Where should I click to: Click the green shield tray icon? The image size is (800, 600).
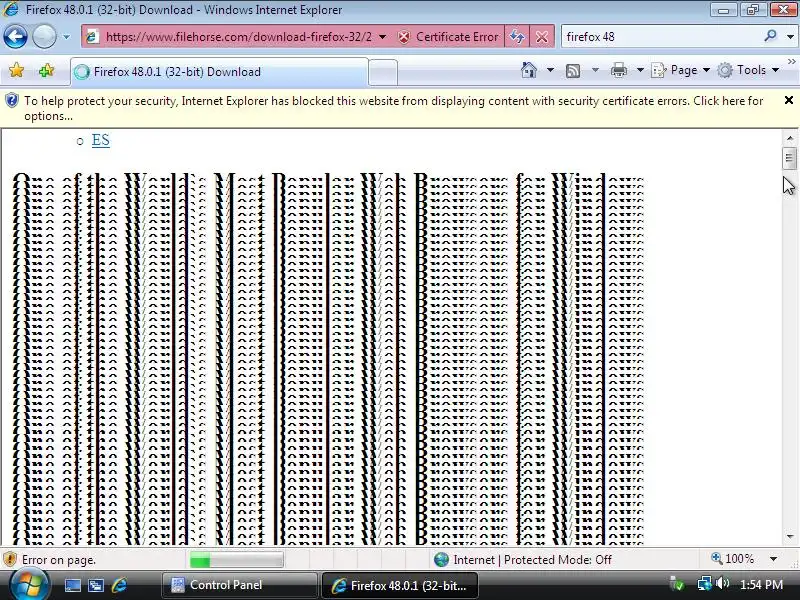click(x=677, y=583)
